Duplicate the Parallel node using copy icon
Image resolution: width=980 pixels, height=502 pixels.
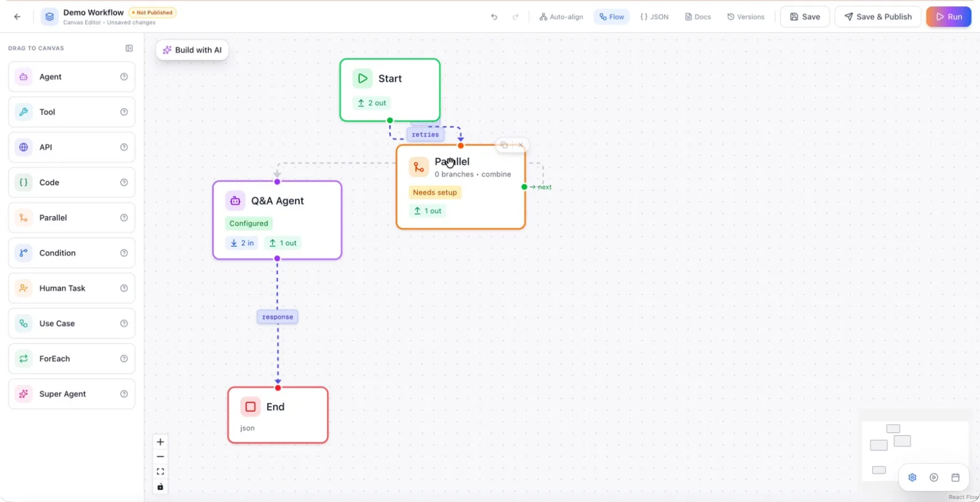(504, 145)
